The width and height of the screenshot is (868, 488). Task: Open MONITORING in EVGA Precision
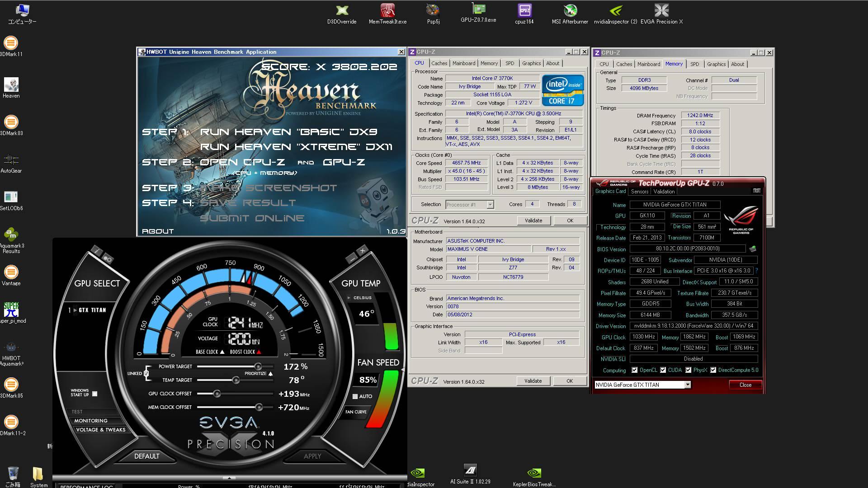click(91, 420)
